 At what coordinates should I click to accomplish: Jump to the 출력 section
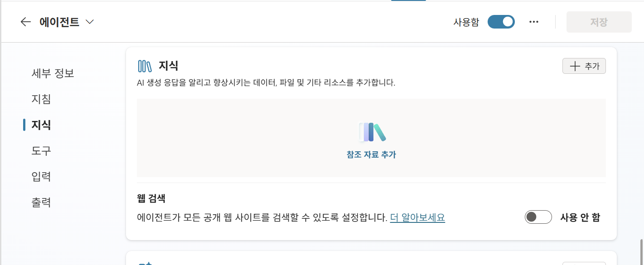(x=41, y=202)
